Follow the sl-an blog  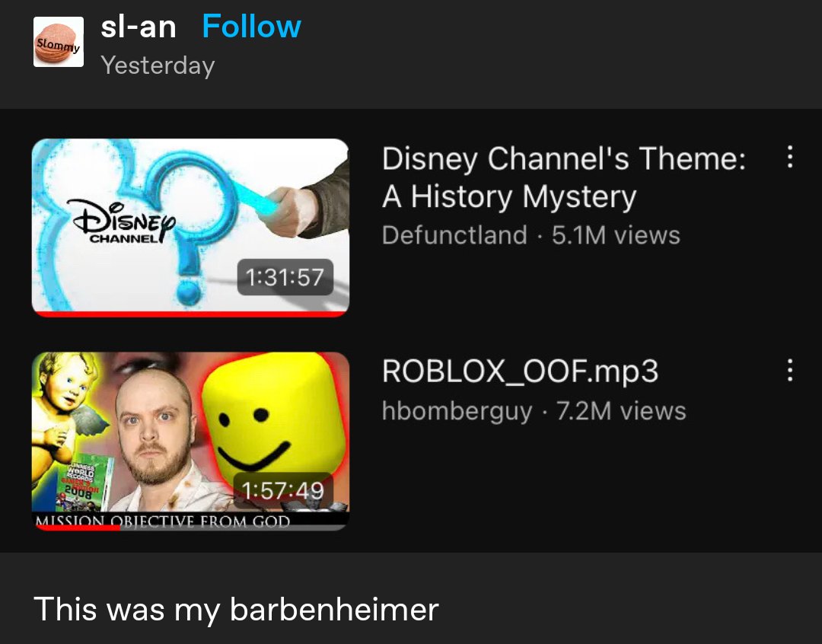coord(251,26)
